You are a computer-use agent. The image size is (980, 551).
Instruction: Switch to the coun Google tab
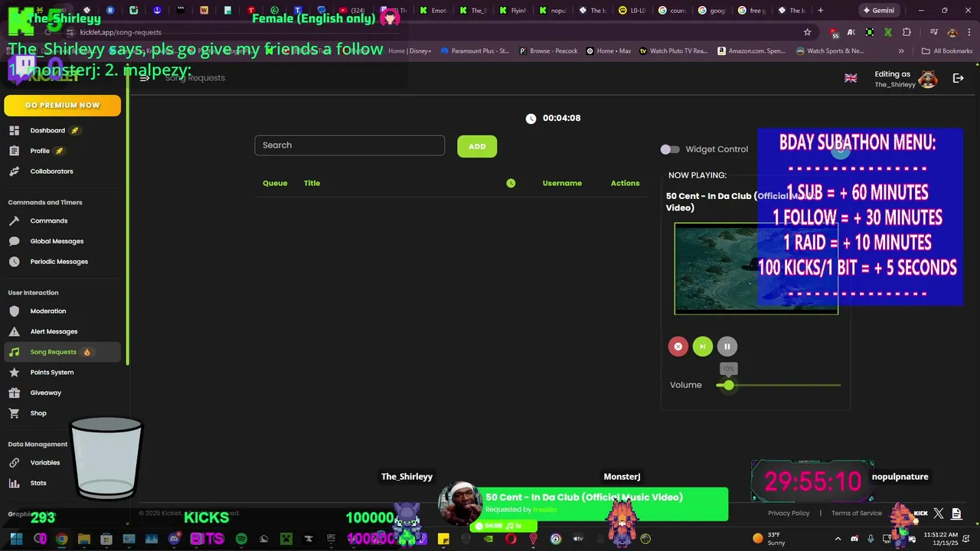click(x=672, y=11)
